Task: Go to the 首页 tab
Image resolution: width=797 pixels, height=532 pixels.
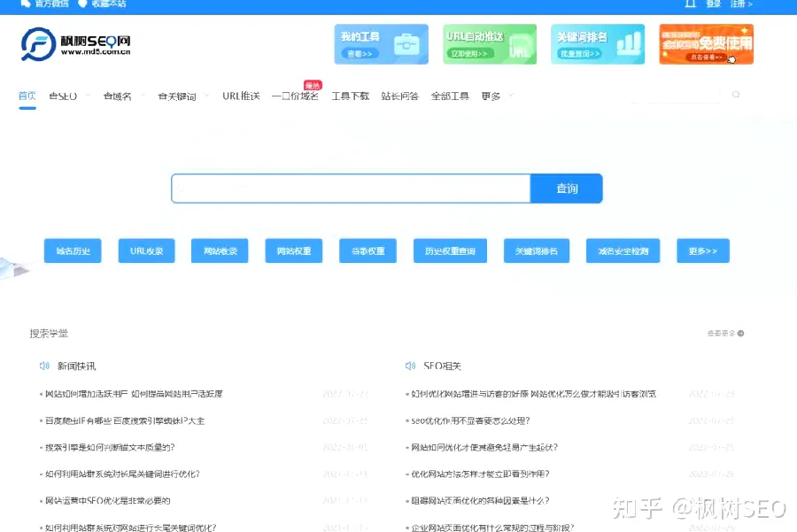Action: 27,96
